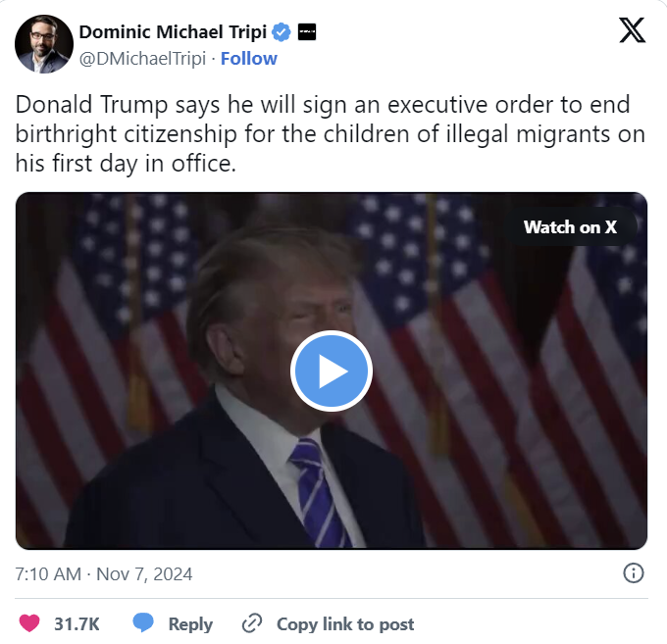
Task: Follow @DMichaelTripi via the Follow link
Action: pyautogui.click(x=249, y=59)
